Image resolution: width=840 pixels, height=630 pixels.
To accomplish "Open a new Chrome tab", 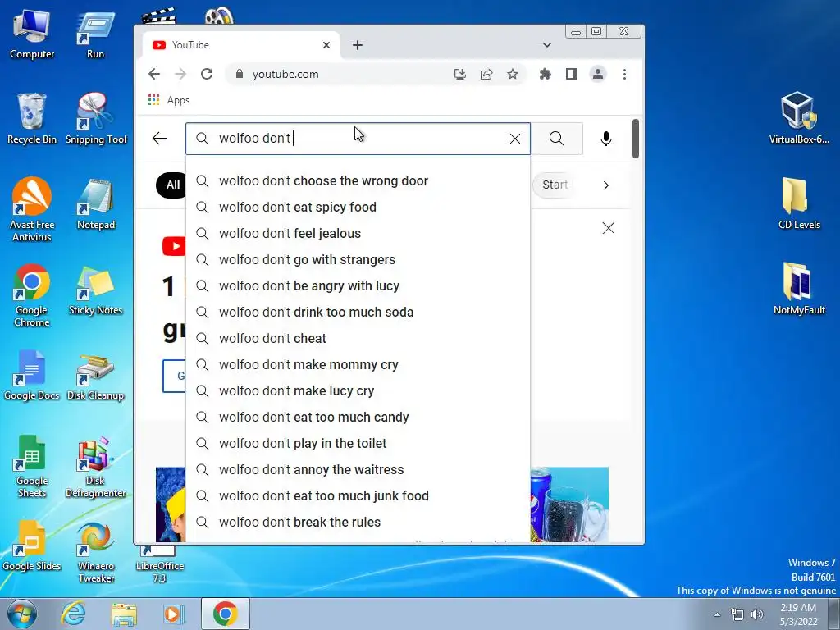I will click(x=358, y=46).
